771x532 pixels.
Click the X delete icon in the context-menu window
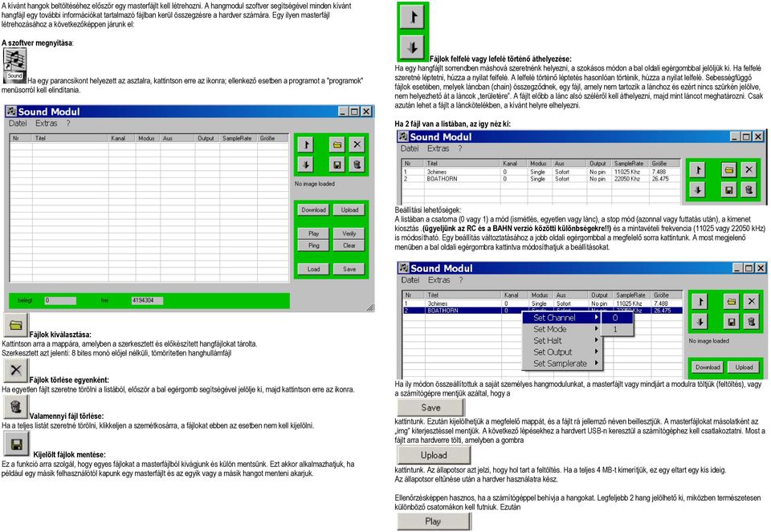click(x=752, y=301)
